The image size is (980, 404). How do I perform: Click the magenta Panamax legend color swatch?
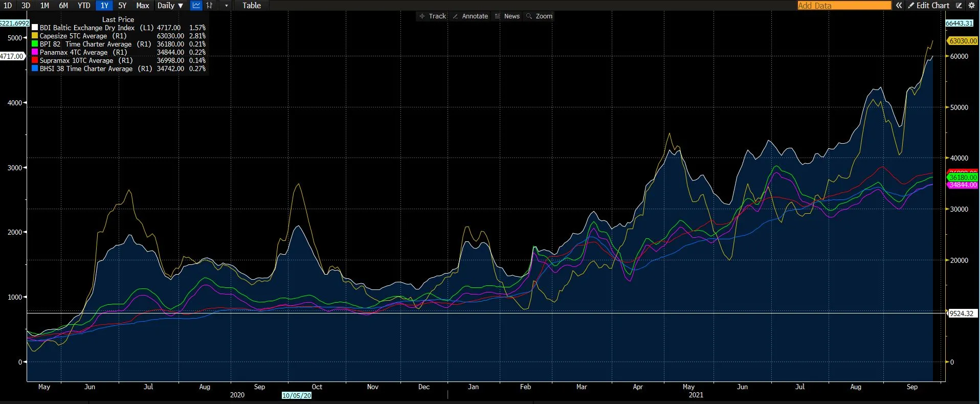35,52
